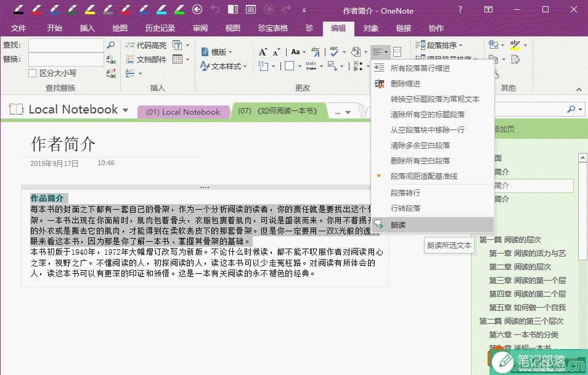588x375 pixels.
Task: Enable the 区分大小写 checkbox
Action: pos(33,73)
